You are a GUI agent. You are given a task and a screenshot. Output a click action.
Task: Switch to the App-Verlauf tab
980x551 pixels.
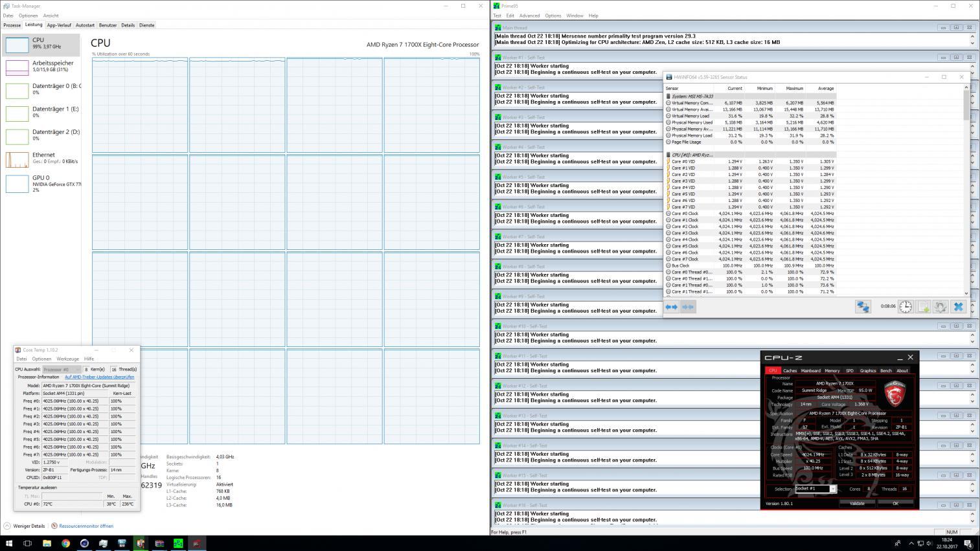(x=59, y=25)
